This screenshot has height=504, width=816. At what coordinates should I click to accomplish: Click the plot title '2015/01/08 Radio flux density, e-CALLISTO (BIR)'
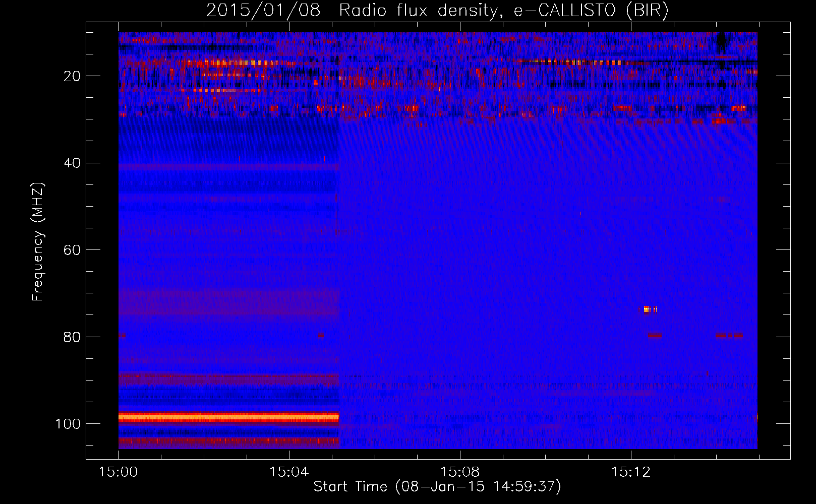point(437,11)
